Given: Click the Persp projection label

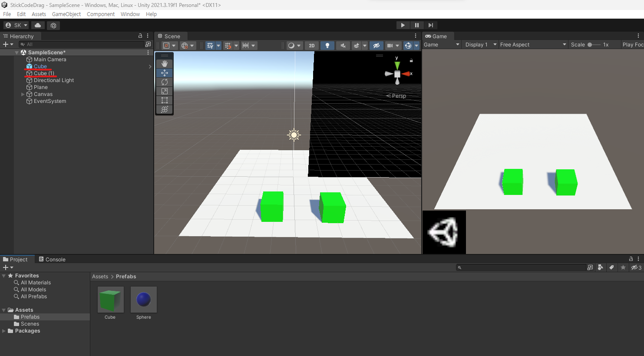Looking at the screenshot, I should point(396,96).
